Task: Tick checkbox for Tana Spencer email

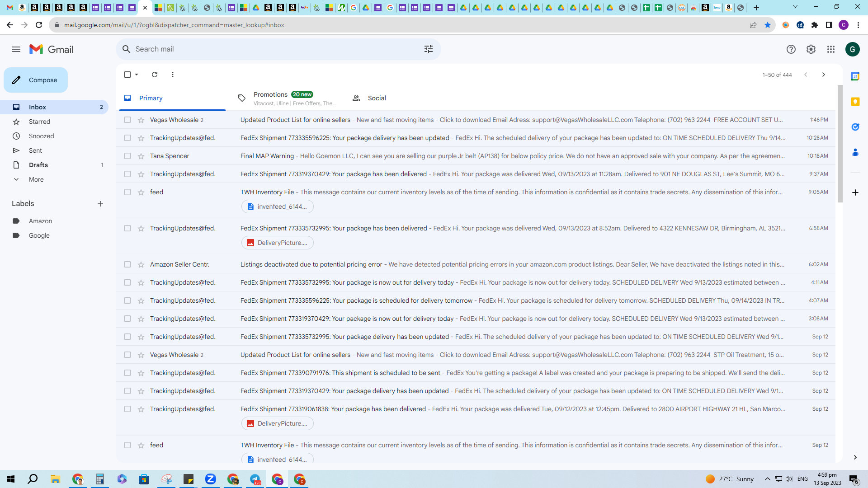Action: tap(127, 156)
